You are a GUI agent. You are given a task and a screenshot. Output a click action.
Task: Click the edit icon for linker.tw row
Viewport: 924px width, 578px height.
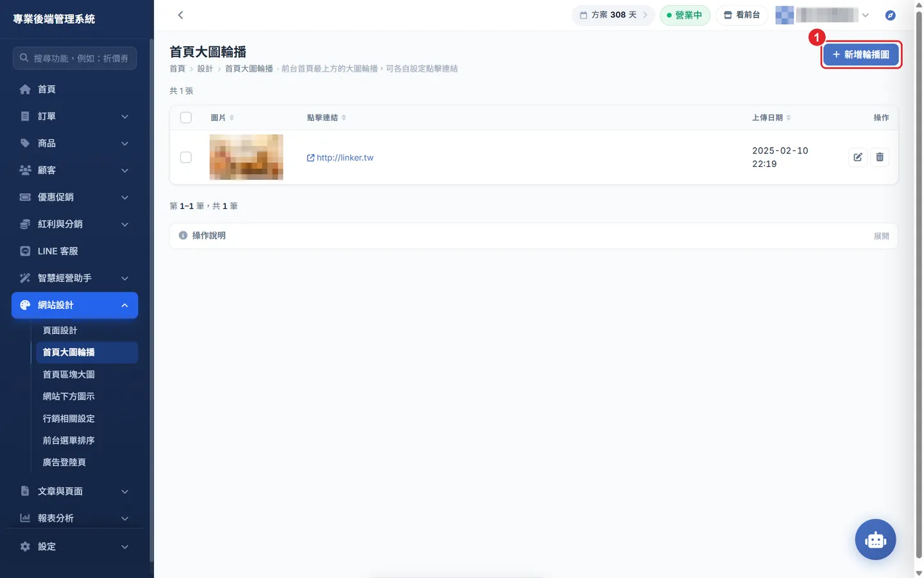pos(858,157)
